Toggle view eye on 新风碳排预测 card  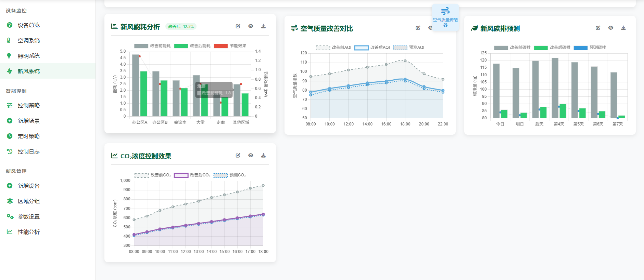point(610,28)
